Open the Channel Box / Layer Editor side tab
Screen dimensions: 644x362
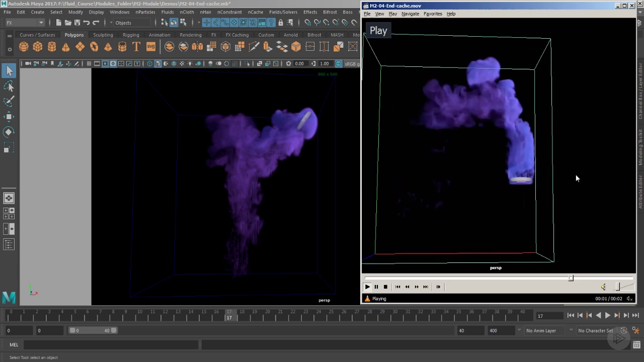click(x=640, y=91)
